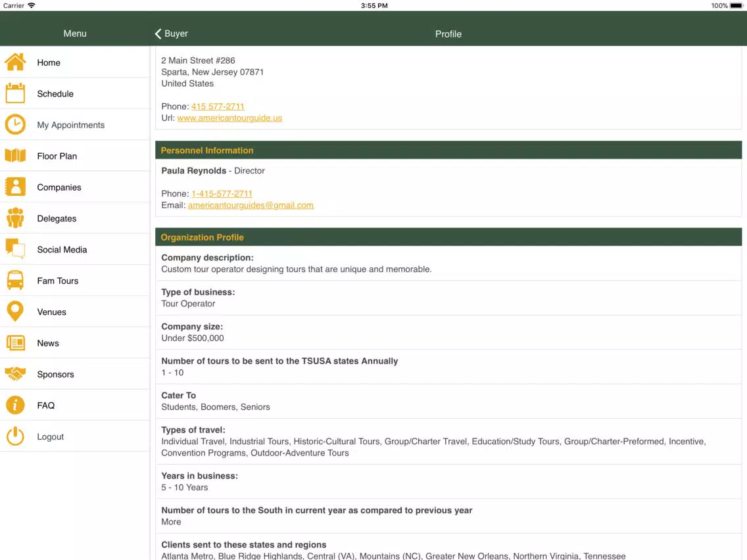
Task: Select Companies in the menu
Action: tap(75, 187)
